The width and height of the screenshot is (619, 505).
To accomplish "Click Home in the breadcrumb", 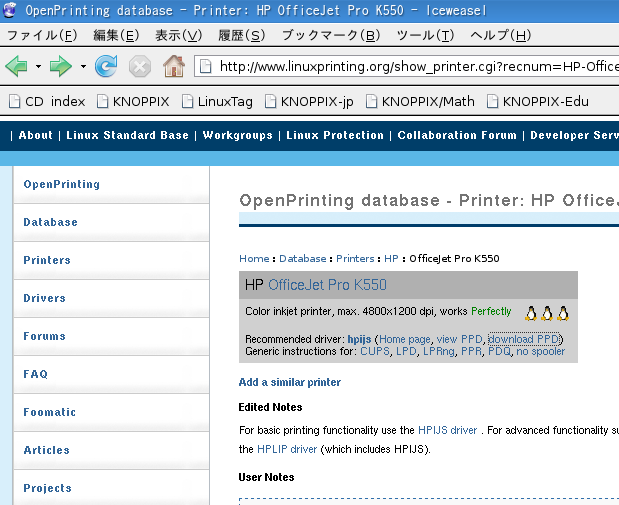I will pos(254,259).
